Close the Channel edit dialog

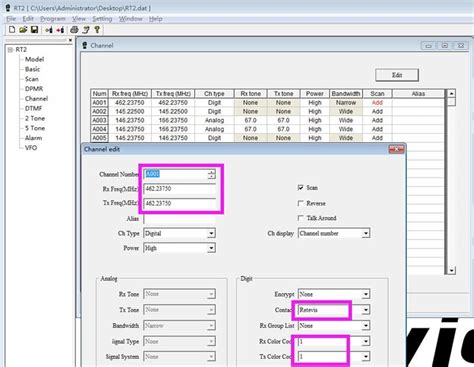[x=396, y=149]
